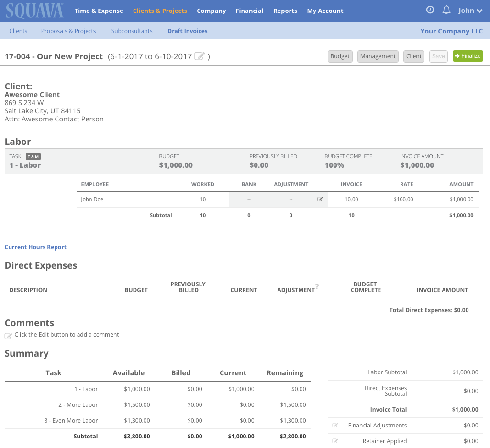Edit Financial Adjustments pencil icon

click(335, 425)
